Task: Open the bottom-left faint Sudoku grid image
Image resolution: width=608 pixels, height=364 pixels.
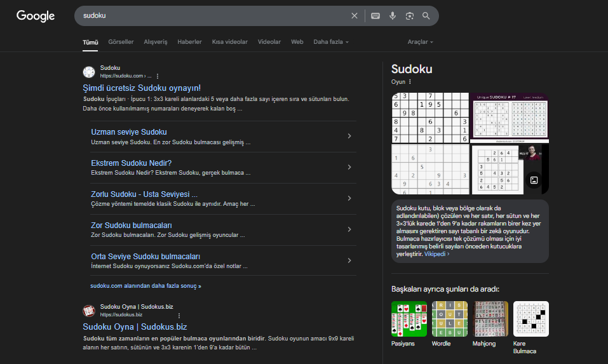Action: tap(430, 170)
